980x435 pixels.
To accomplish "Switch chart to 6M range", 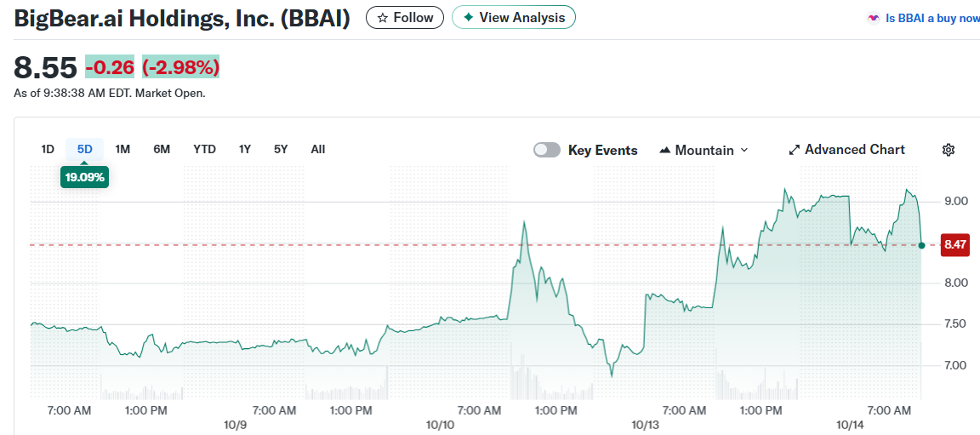I will pyautogui.click(x=162, y=149).
